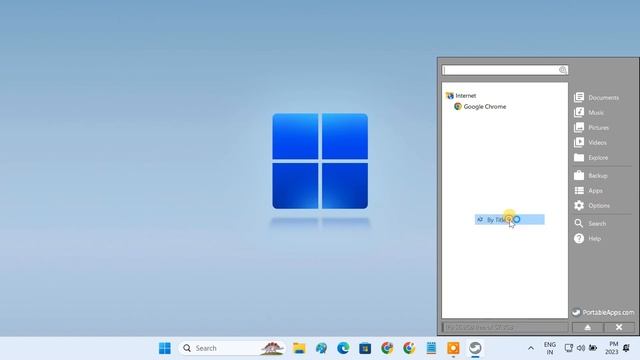Screen dimensions: 640x360
Task: Click the network icon in system tray
Action: 569,348
